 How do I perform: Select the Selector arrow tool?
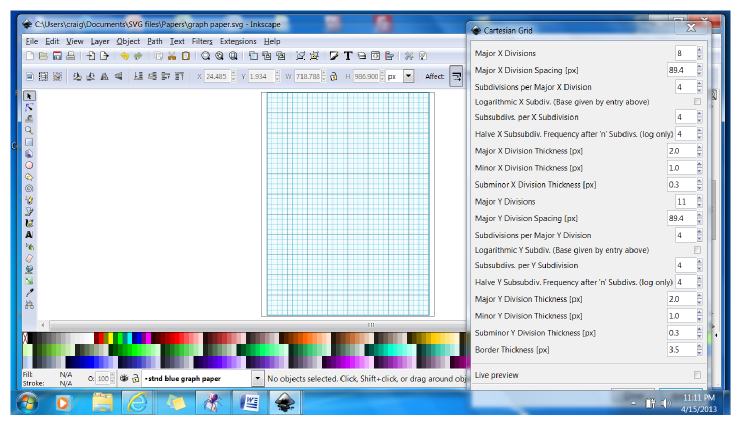29,96
